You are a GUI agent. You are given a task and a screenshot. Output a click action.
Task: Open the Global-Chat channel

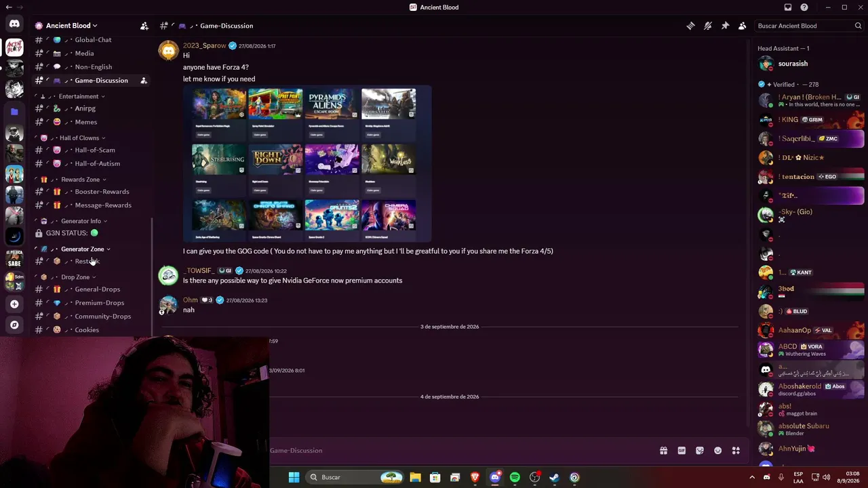point(92,40)
